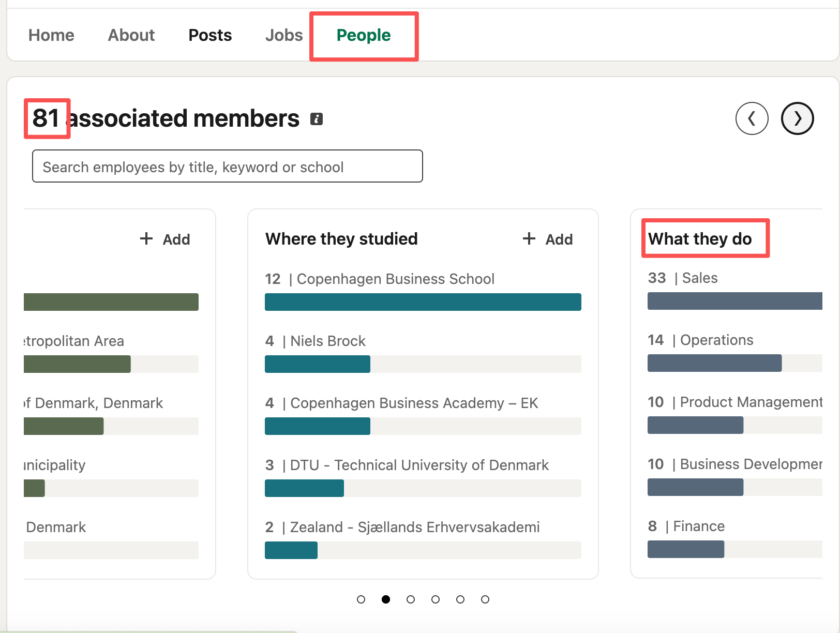Screen dimensions: 840x633
Task: Click Copenhagen Business Academy – EK label
Action: [x=402, y=403]
